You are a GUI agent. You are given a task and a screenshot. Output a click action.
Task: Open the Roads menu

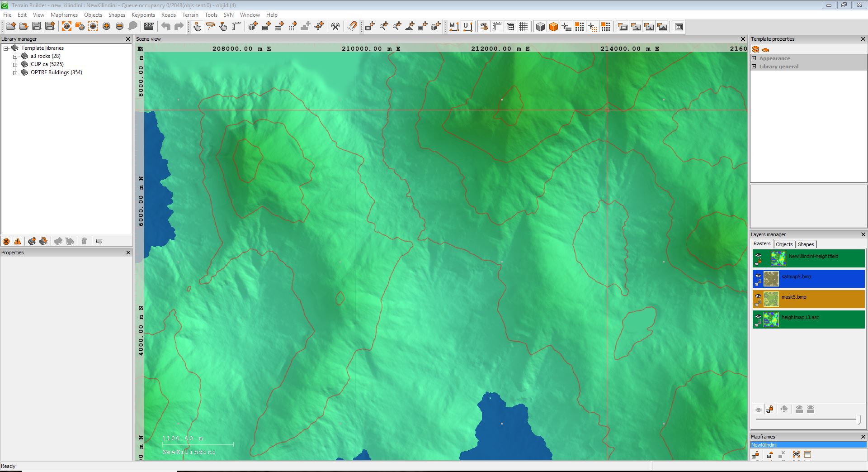pos(169,15)
